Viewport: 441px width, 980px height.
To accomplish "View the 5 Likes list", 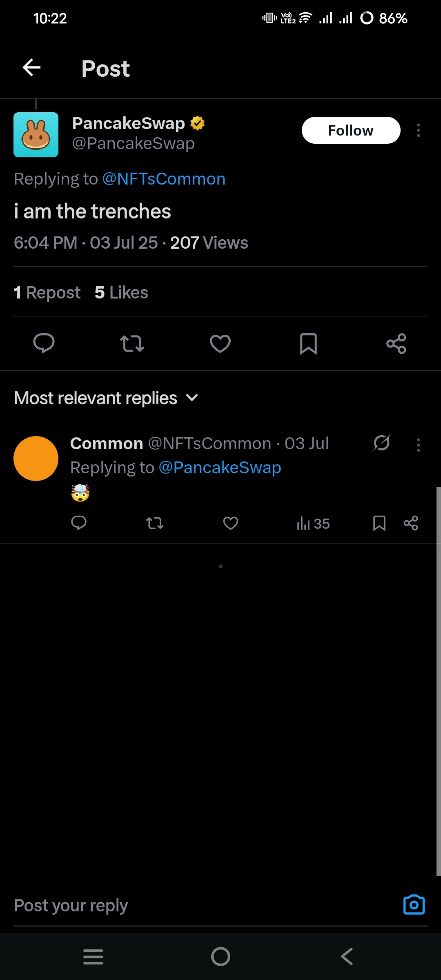I will (121, 292).
